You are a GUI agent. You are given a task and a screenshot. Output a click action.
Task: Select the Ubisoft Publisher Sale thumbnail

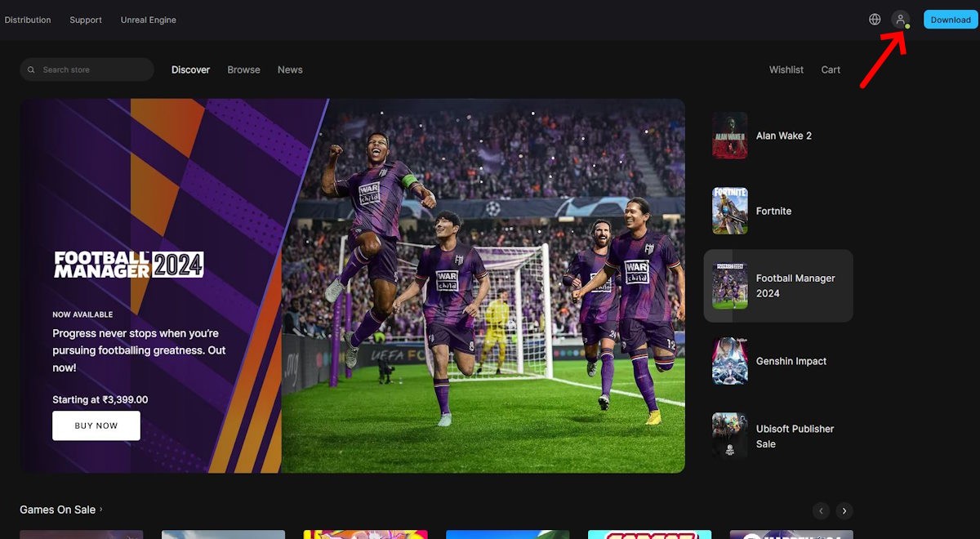point(729,436)
